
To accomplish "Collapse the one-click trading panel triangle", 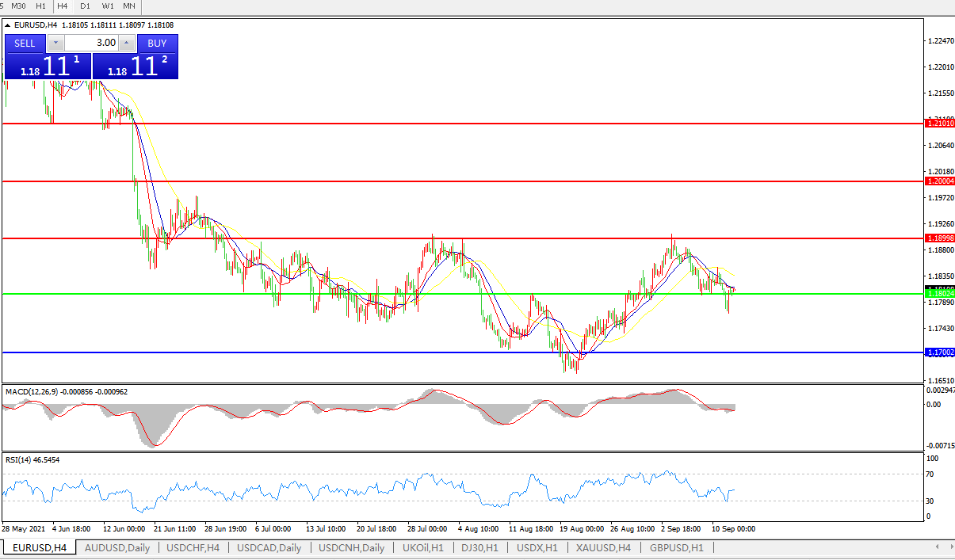I will (8, 25).
